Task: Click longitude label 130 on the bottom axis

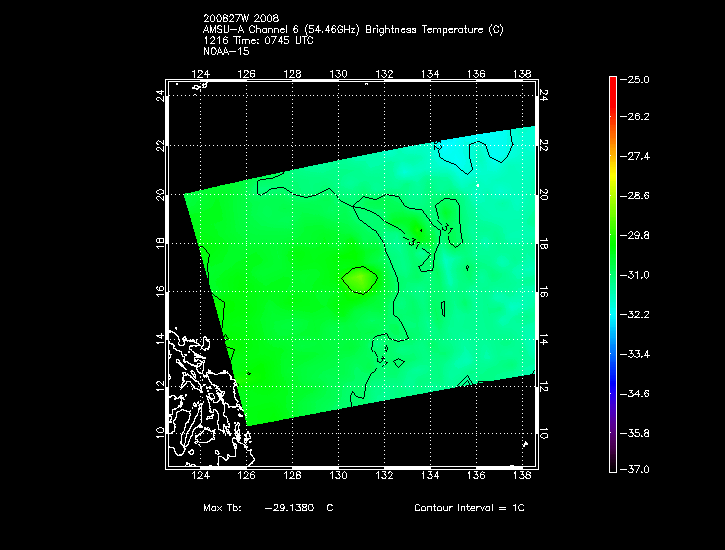Action: (x=338, y=480)
